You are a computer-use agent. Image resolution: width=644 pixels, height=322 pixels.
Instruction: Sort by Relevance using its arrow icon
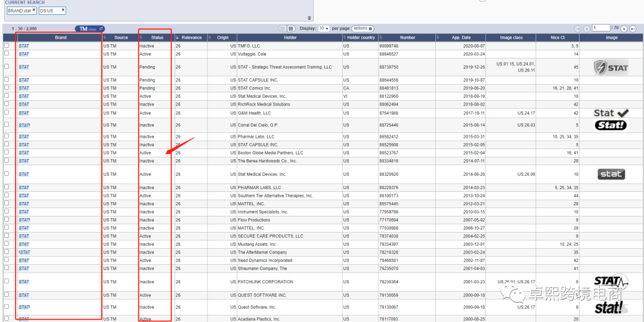click(178, 38)
